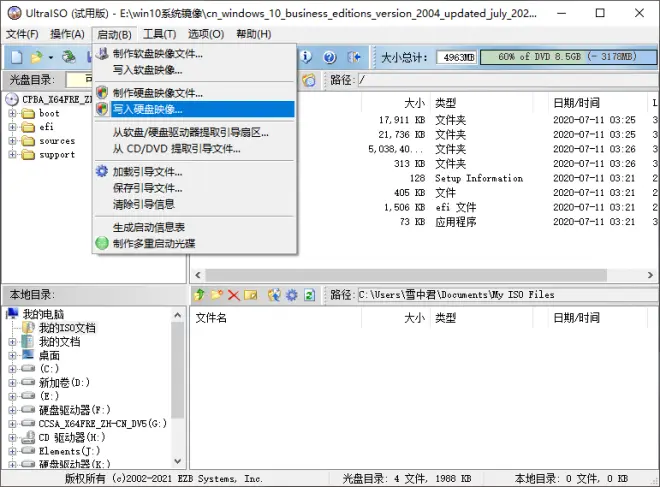This screenshot has height=487, width=660.
Task: Click the Exit door toolbar icon
Action: pos(354,57)
